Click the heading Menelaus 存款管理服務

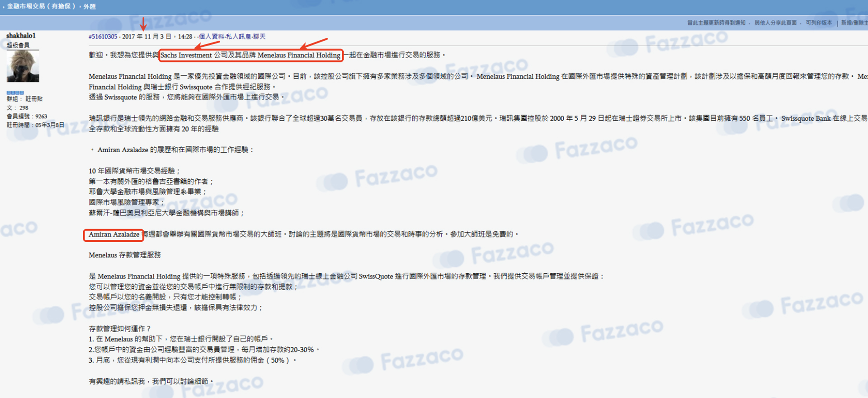tap(125, 255)
